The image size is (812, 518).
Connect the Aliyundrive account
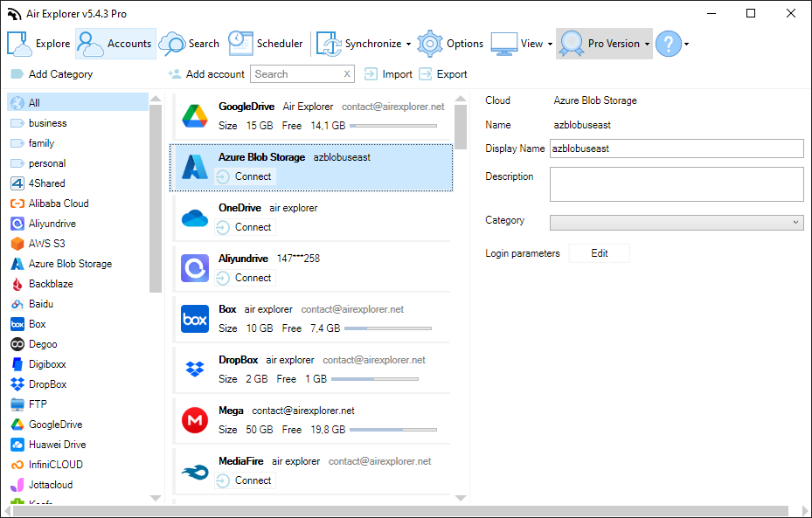click(x=245, y=278)
